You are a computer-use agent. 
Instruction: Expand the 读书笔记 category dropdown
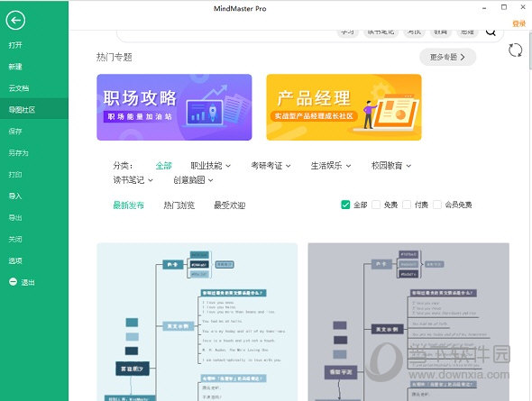[133, 180]
